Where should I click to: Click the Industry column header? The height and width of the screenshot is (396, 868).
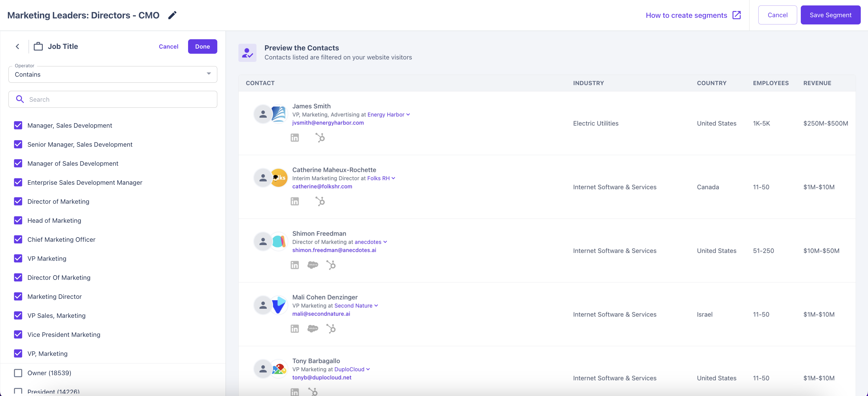[x=588, y=83]
